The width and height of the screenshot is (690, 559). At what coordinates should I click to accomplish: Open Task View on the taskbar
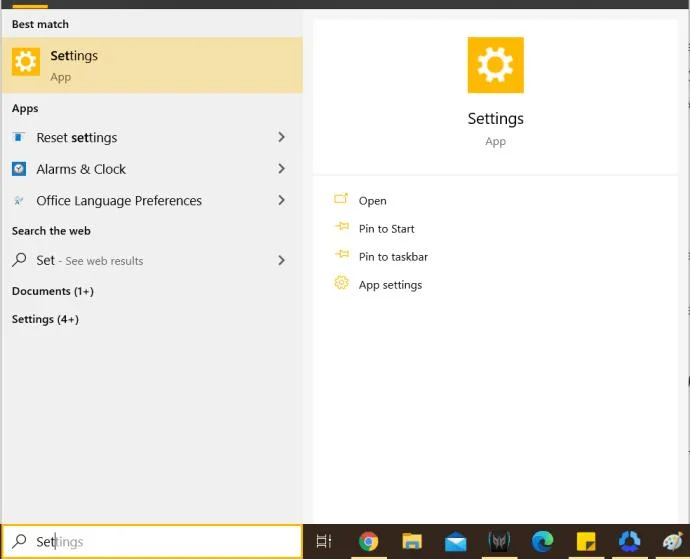pyautogui.click(x=324, y=541)
